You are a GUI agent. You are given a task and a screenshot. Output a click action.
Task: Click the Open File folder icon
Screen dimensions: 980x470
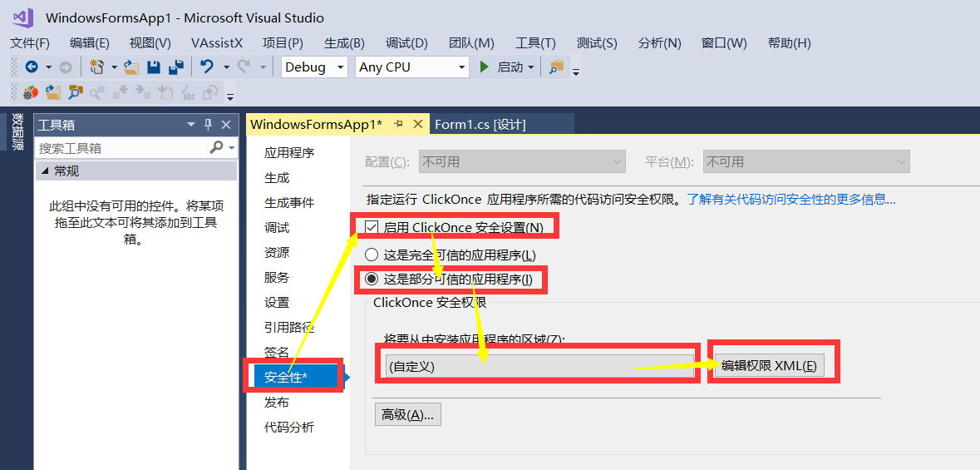131,67
